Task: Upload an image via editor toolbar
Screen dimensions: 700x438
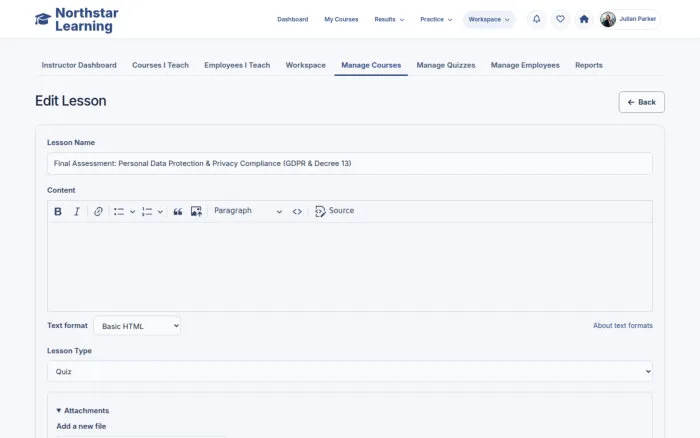Action: [x=196, y=211]
